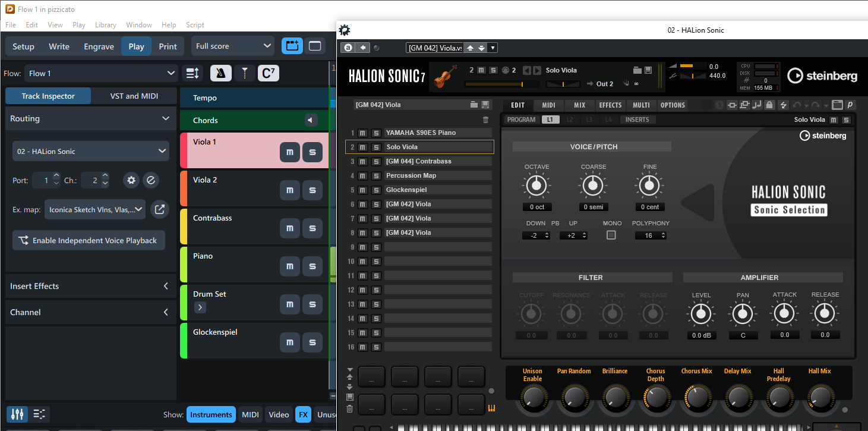Viewport: 868px width, 431px height.
Task: Select slot 3 [GM 044] Contrabass
Action: coord(438,161)
